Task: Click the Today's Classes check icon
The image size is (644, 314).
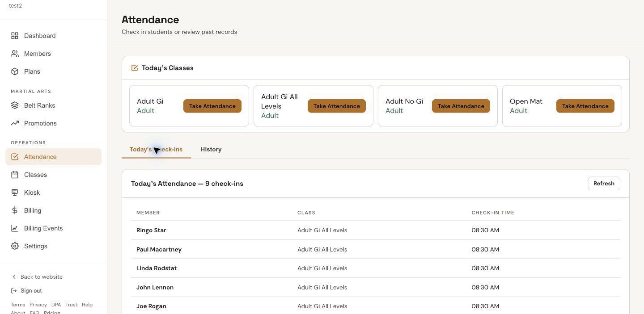Action: (135, 68)
